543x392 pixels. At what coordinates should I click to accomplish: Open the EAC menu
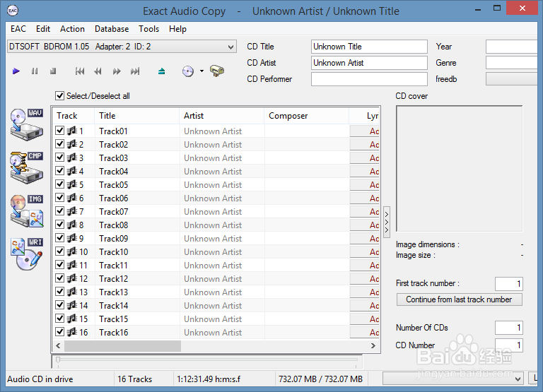pos(18,29)
